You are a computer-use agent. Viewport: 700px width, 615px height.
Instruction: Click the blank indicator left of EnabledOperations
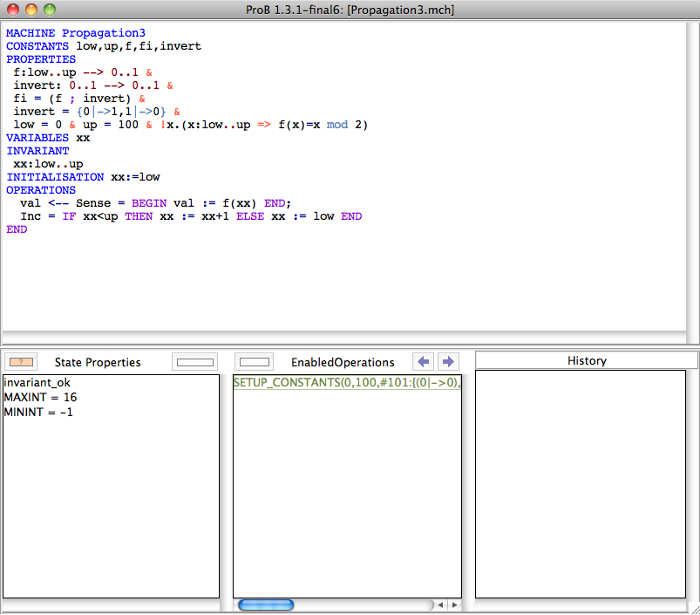tap(255, 362)
